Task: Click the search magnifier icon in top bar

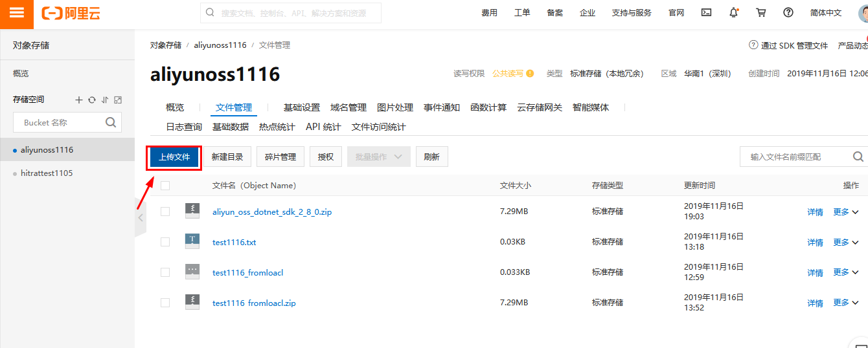Action: point(211,12)
